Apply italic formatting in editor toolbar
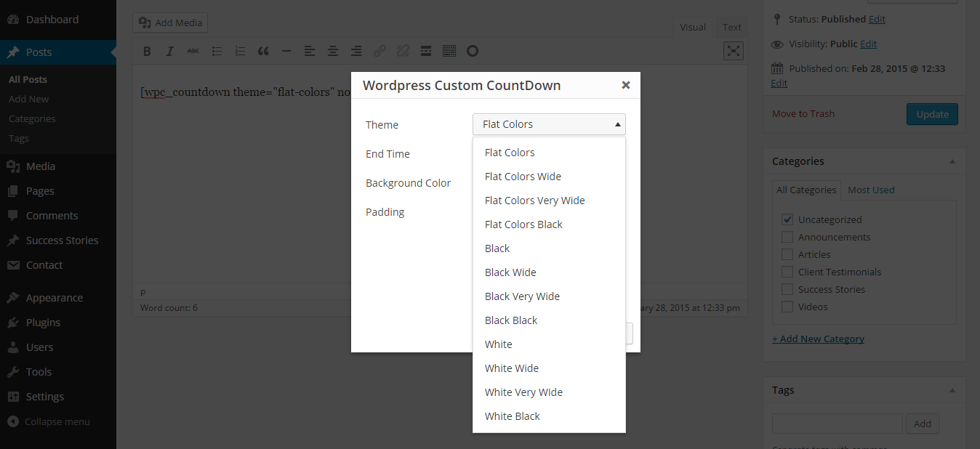 (170, 51)
